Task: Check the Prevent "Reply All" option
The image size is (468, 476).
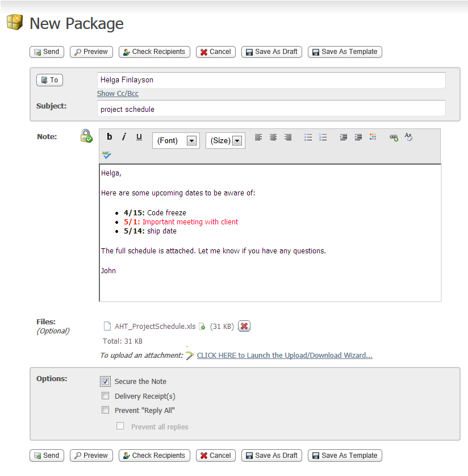Action: coord(105,410)
